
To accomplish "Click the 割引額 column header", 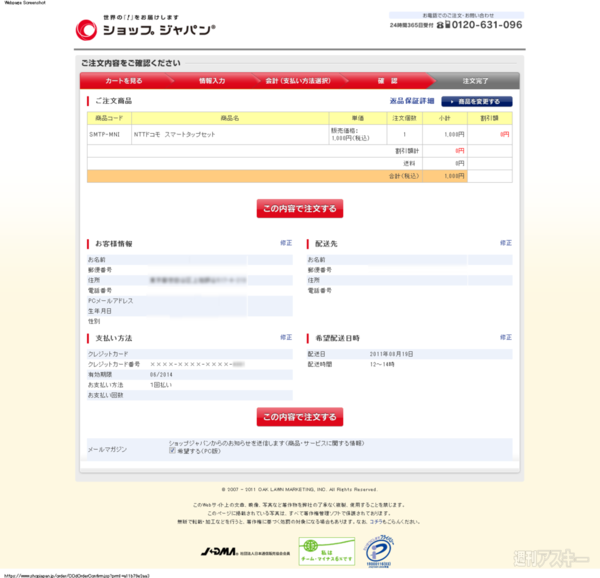I will tap(489, 118).
